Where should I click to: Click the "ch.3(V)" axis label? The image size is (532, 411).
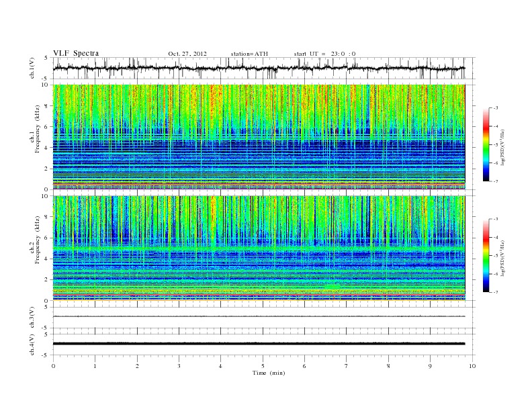[32, 318]
